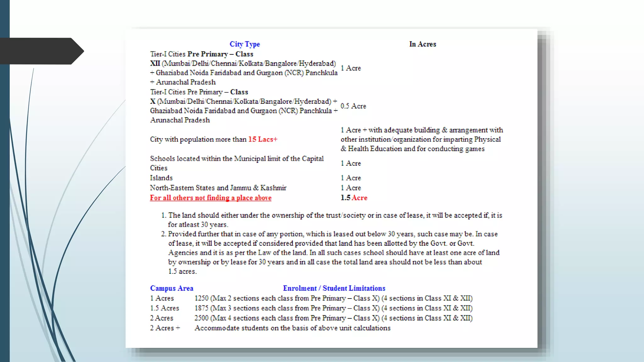Click the red '15 Lacs+' text
Image resolution: width=644 pixels, height=362 pixels.
click(263, 140)
